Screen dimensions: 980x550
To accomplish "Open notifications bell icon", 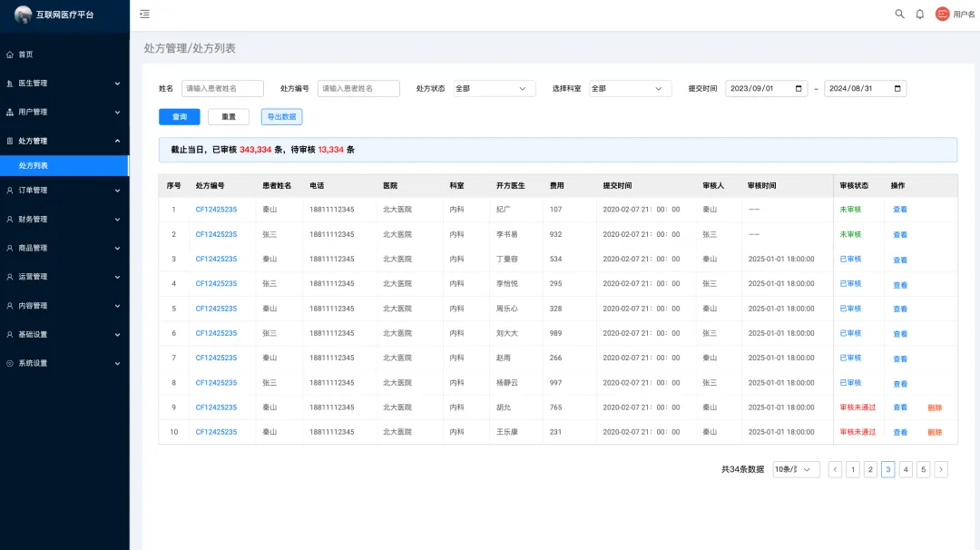I will point(919,14).
